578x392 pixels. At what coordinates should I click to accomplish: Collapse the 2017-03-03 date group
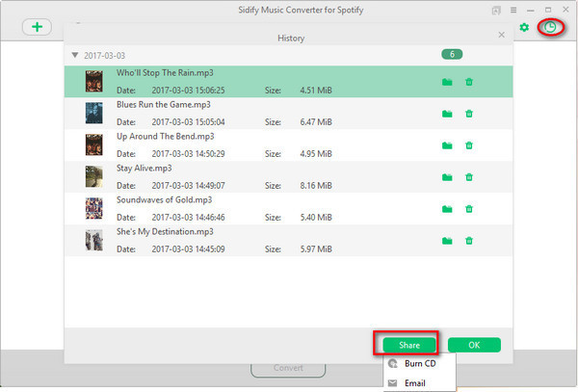click(x=75, y=55)
